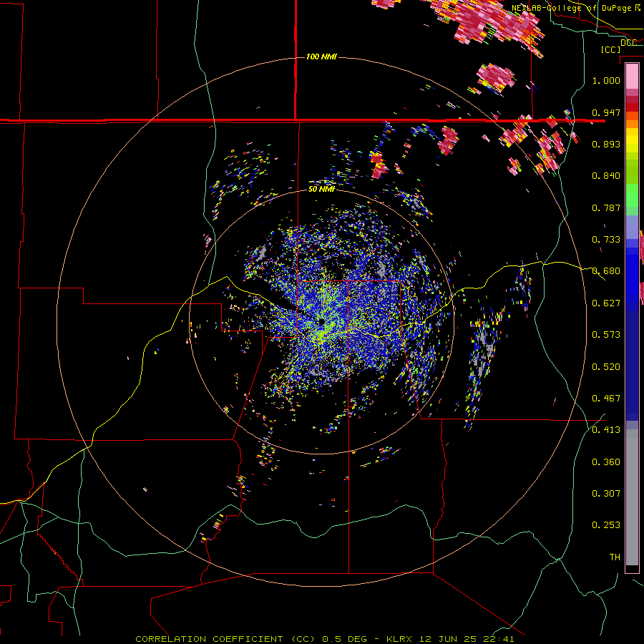
Task: Select the 1.000 scale value
Action: (606, 80)
